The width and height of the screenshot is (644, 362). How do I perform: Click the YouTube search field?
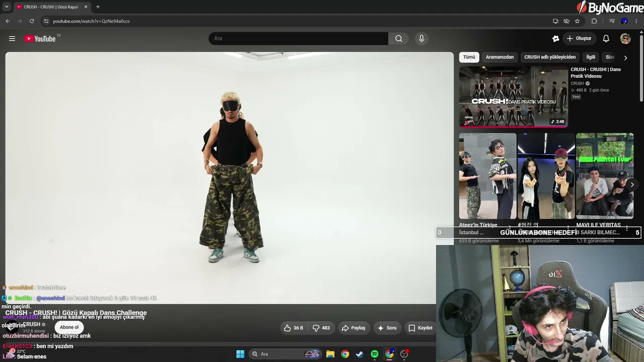(298, 39)
